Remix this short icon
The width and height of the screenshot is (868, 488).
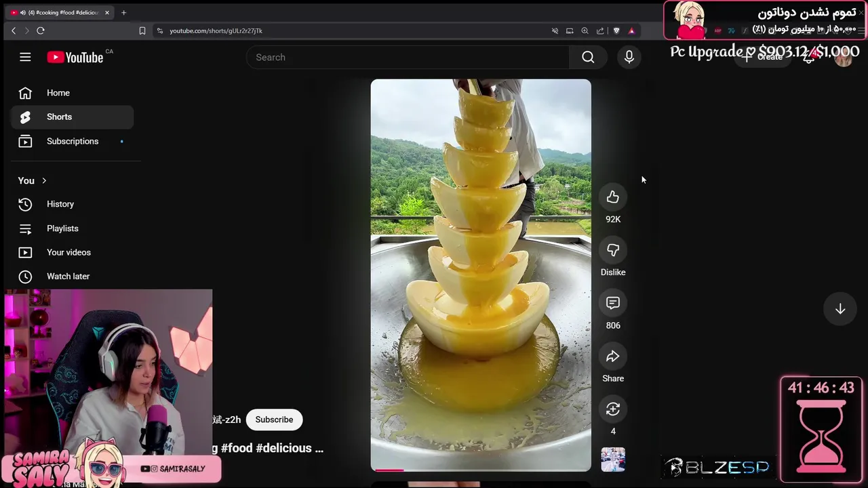613,409
